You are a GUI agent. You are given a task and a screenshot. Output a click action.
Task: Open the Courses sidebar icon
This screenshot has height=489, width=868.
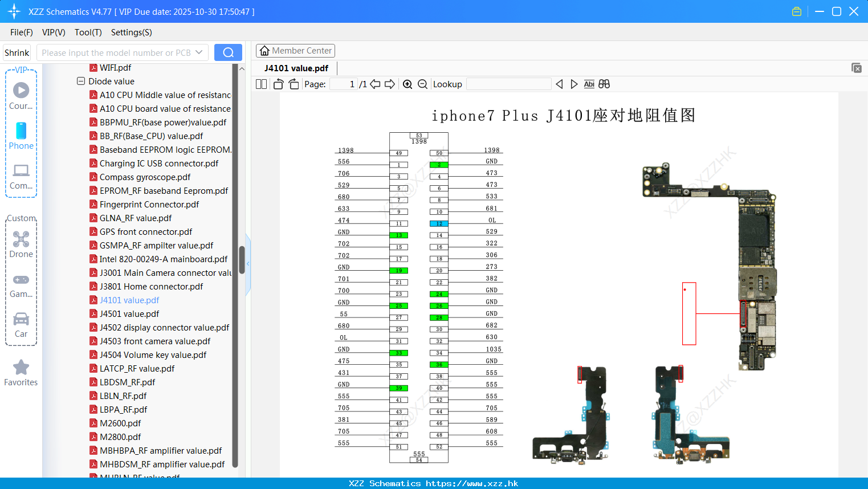[21, 90]
